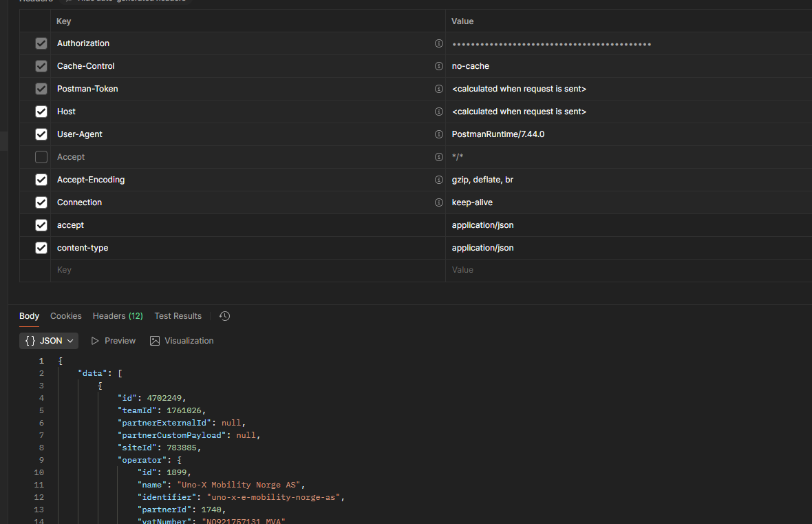Click the calculated value in Host row
This screenshot has height=524, width=812.
519,112
